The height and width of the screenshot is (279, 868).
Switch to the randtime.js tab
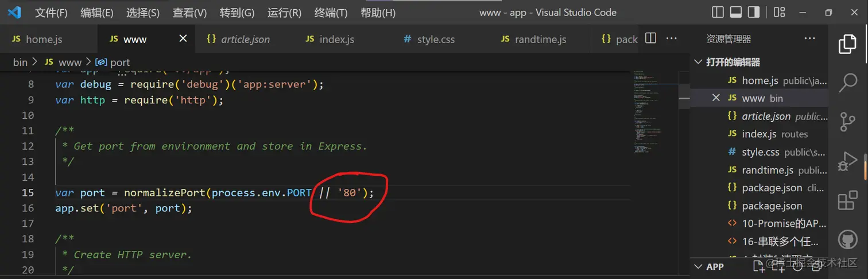point(540,39)
